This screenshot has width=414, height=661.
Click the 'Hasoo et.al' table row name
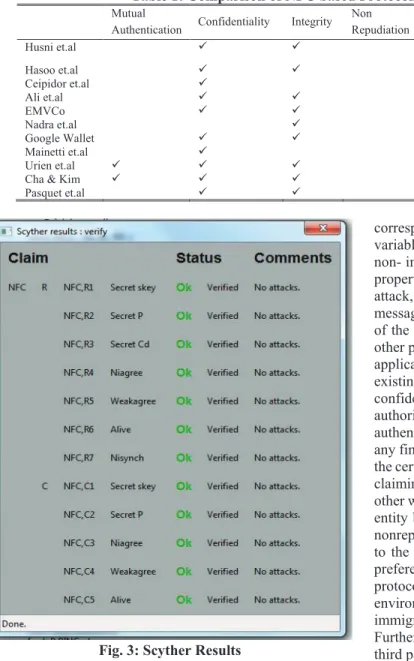click(51, 70)
